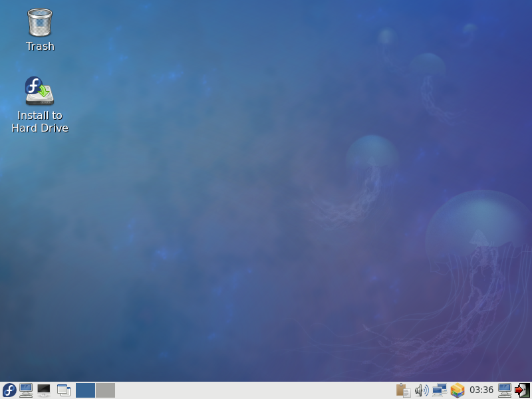The width and height of the screenshot is (532, 399).
Task: Select the Install to Hard Drive icon
Action: [x=40, y=92]
